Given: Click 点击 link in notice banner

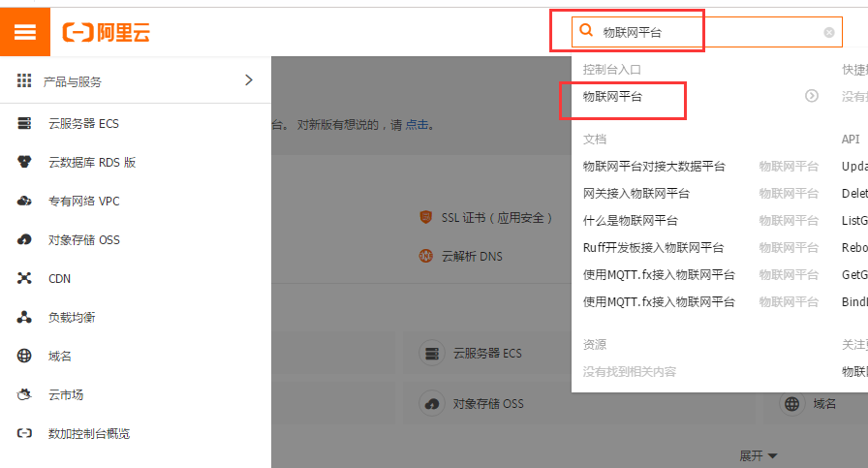Looking at the screenshot, I should (417, 125).
